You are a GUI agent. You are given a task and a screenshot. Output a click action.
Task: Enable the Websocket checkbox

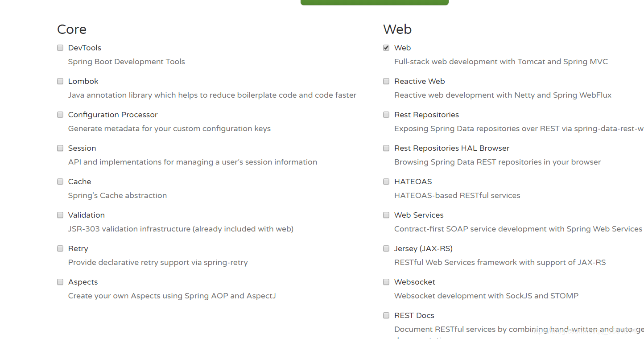pos(386,282)
